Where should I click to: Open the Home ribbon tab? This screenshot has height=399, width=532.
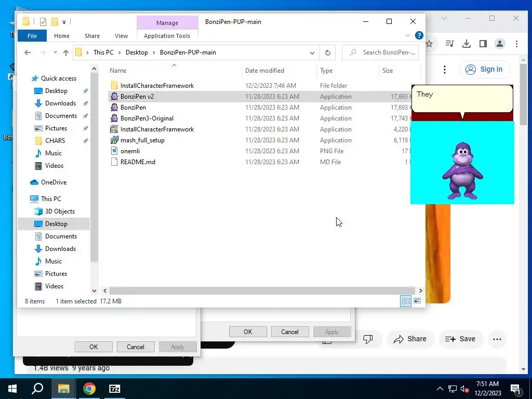coord(61,36)
